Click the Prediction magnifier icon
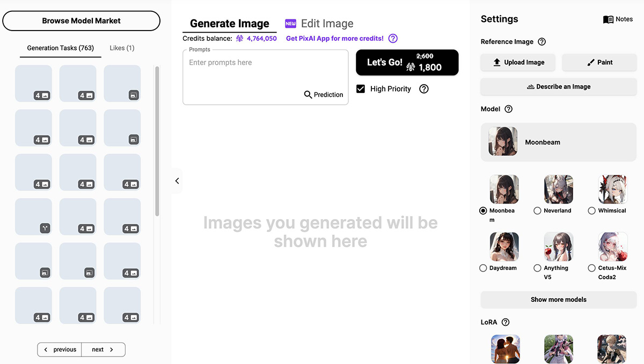This screenshot has height=364, width=644. [308, 94]
